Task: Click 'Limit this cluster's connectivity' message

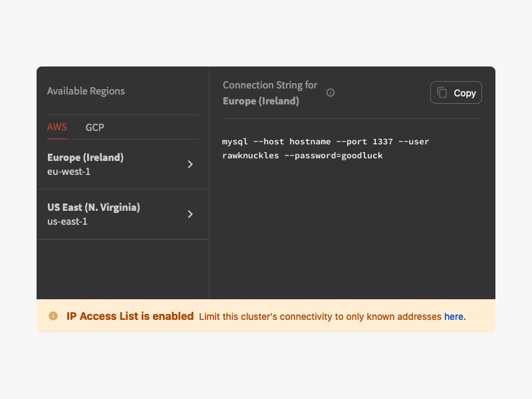Action: tap(320, 317)
